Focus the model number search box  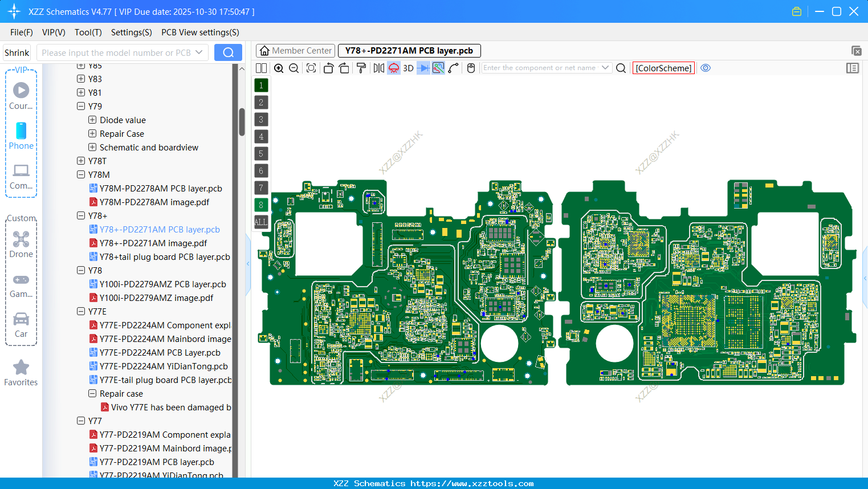[116, 52]
